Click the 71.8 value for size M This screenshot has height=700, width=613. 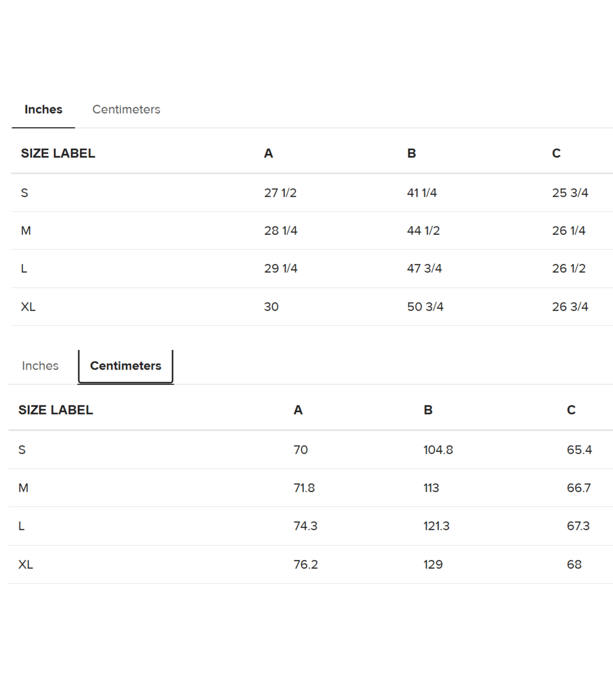[304, 488]
